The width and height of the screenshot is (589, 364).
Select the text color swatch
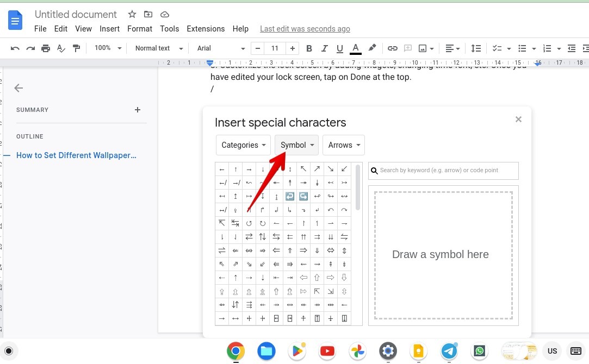pyautogui.click(x=355, y=48)
